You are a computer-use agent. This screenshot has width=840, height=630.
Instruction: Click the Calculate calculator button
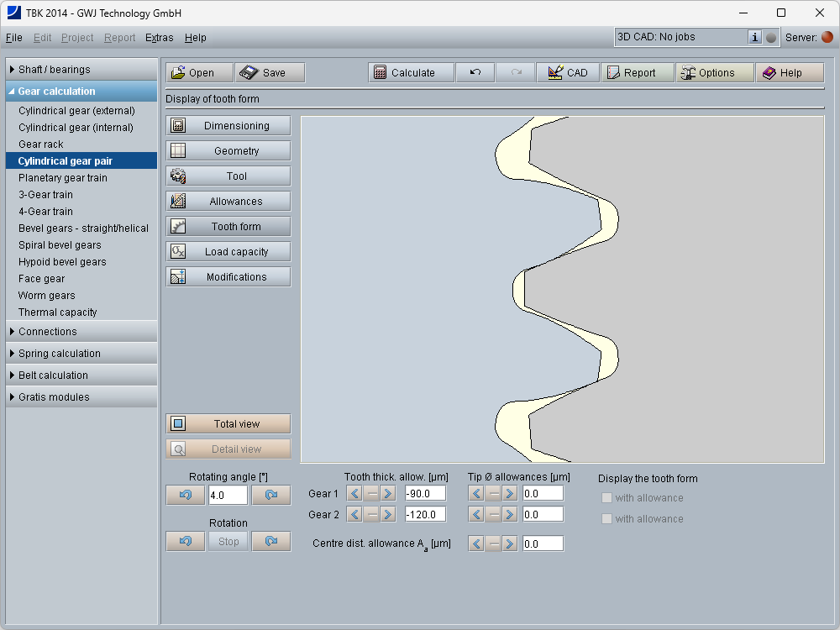[x=412, y=73]
